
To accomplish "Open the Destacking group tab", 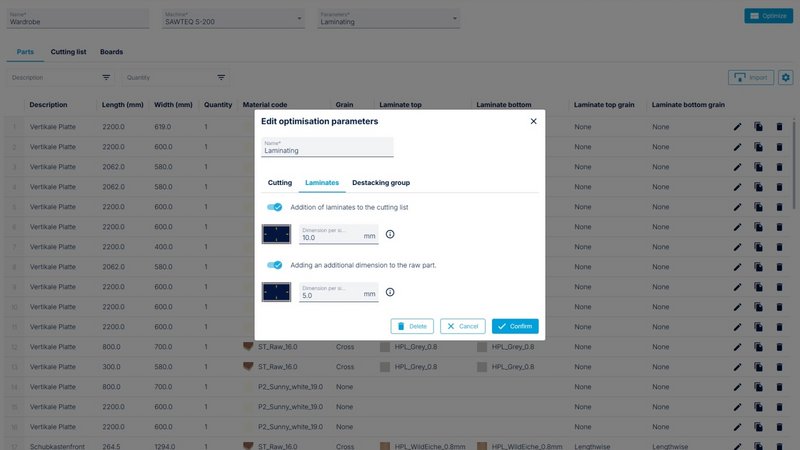I will coord(381,183).
